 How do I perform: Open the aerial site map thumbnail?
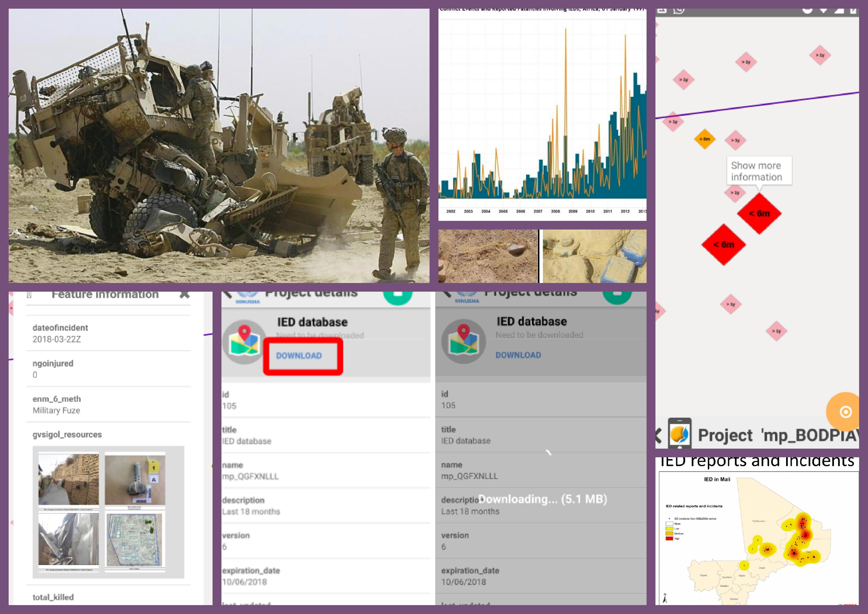[x=135, y=540]
